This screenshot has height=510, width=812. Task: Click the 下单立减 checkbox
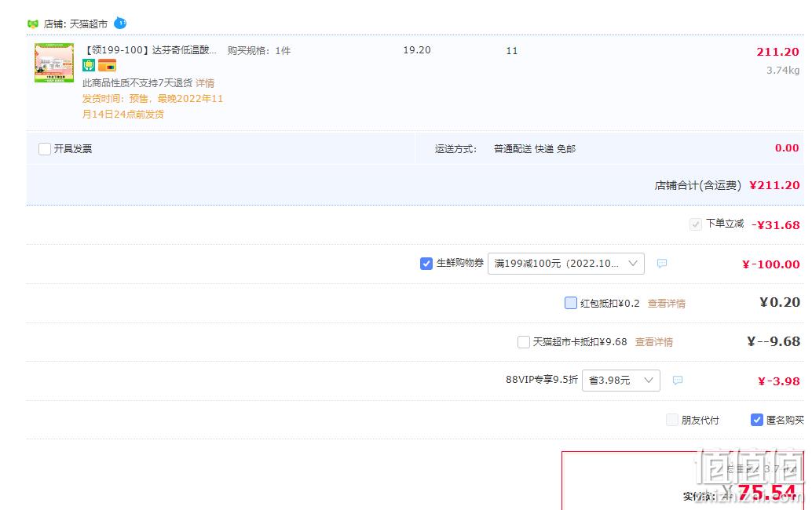coord(696,224)
